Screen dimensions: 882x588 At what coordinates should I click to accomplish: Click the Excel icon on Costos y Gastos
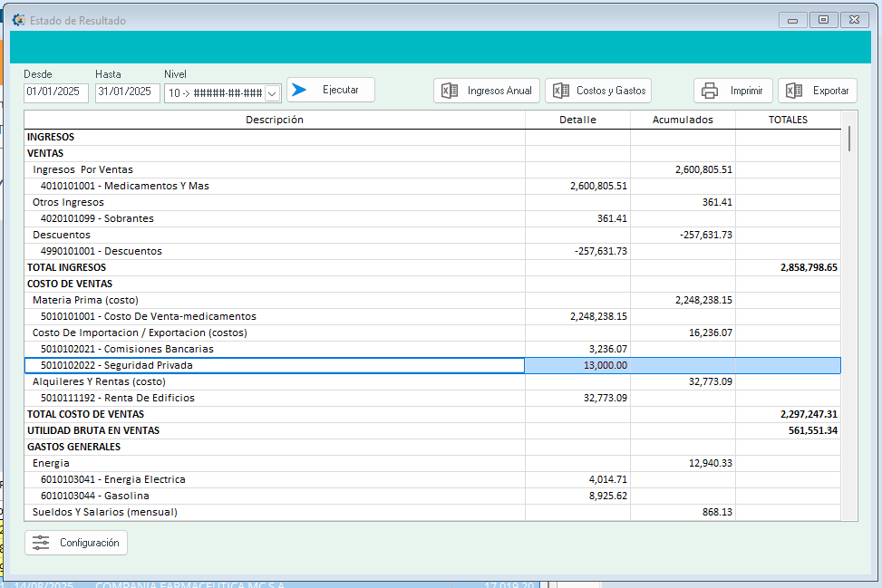(x=560, y=91)
